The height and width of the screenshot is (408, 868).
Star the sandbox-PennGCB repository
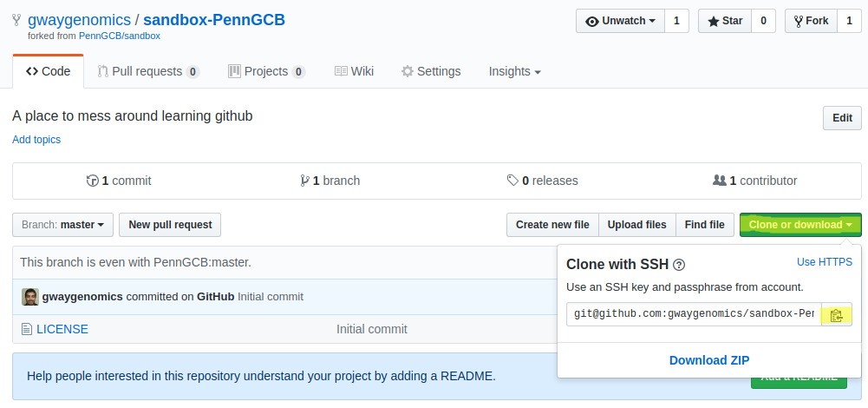point(724,21)
